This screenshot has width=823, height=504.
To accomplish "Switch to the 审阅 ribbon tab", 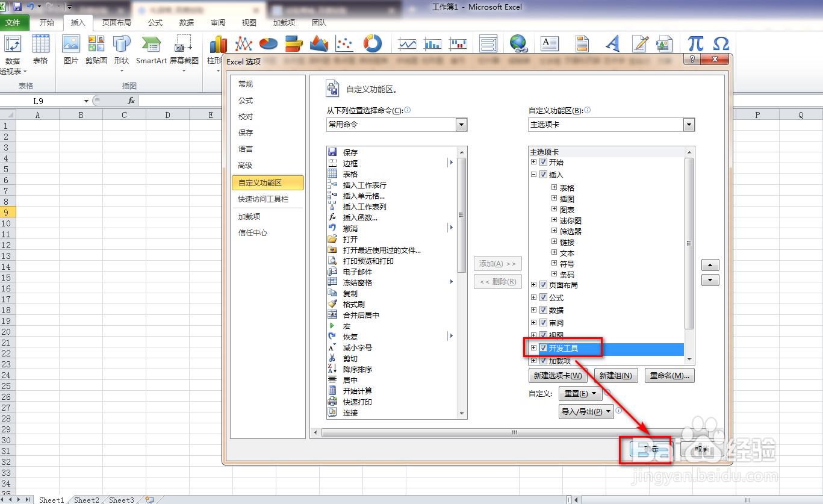I will coord(217,23).
